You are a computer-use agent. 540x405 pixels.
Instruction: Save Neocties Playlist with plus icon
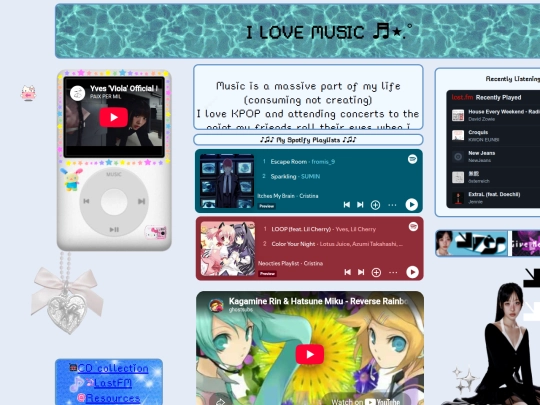tap(376, 272)
